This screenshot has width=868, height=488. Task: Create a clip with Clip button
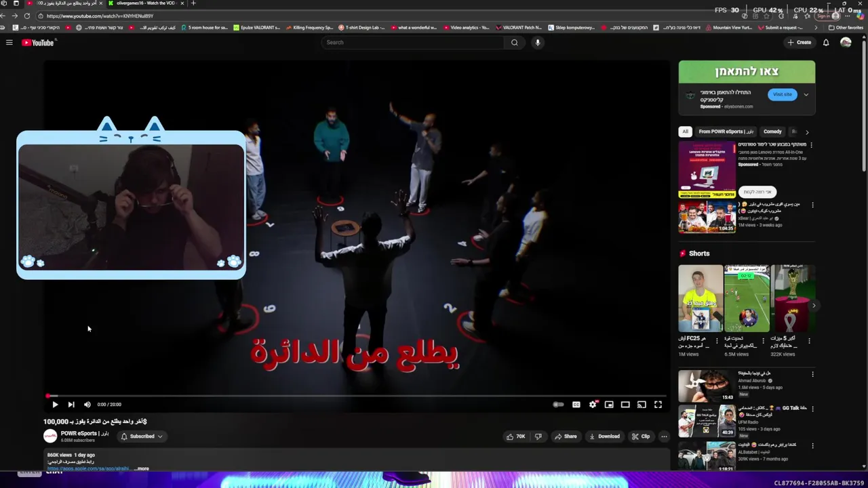(x=641, y=436)
